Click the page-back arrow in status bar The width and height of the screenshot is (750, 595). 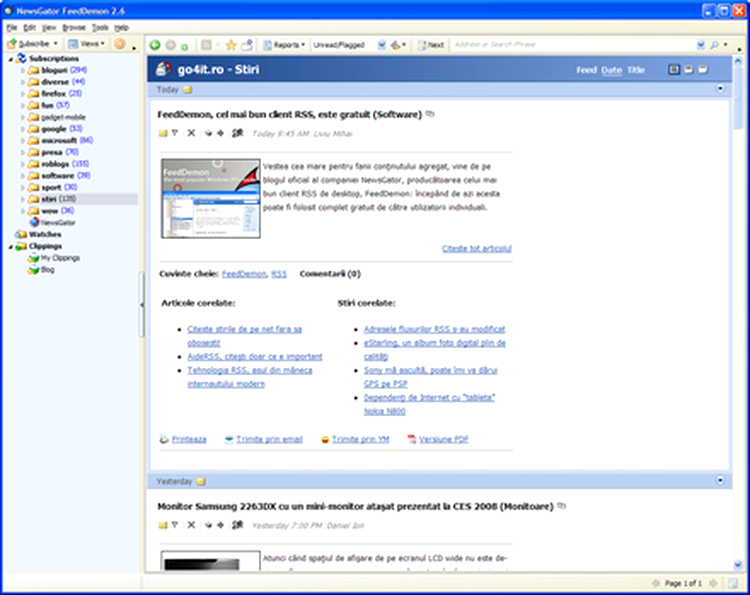[656, 583]
